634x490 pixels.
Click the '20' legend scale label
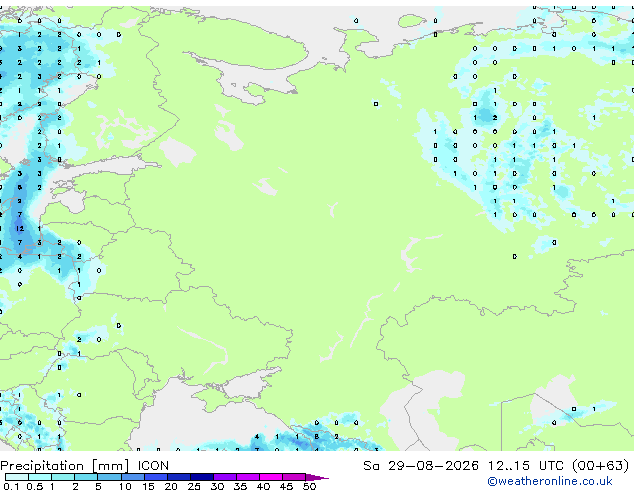click(x=171, y=486)
